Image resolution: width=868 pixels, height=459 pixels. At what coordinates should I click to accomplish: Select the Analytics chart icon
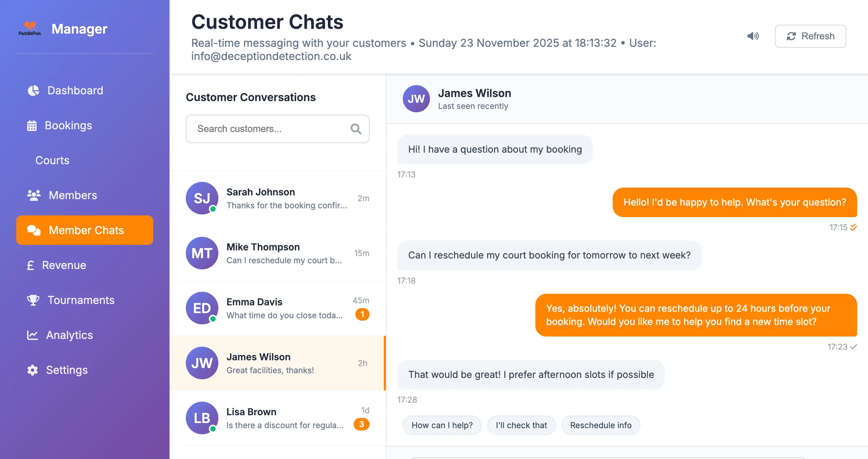(32, 335)
